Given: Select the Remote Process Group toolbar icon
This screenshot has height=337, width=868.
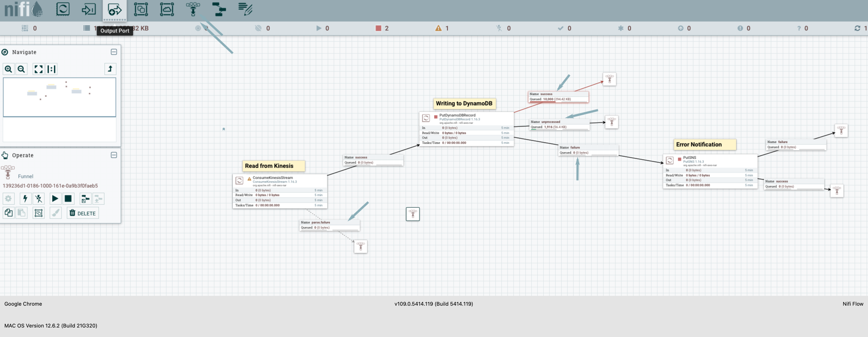Looking at the screenshot, I should coord(167,9).
